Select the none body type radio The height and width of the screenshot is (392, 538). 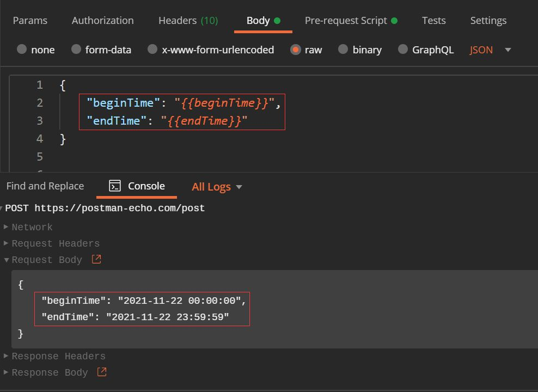coord(22,50)
